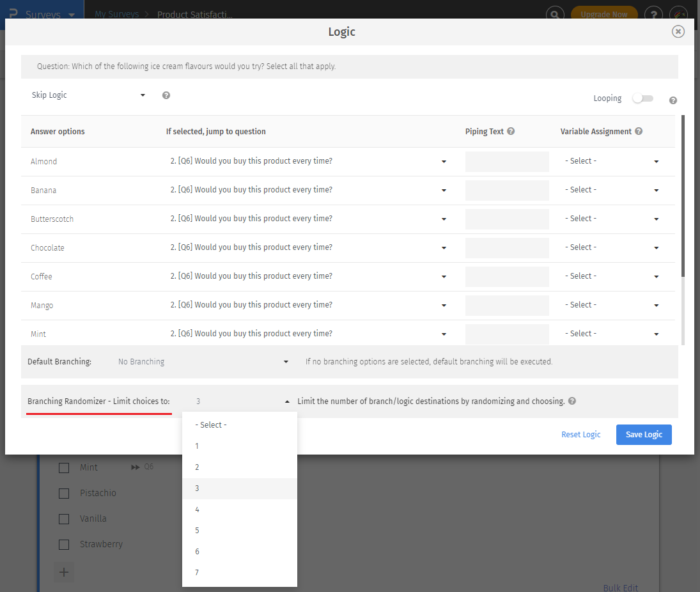The height and width of the screenshot is (592, 700).
Task: Click Upgrade Now button
Action: coord(604,14)
